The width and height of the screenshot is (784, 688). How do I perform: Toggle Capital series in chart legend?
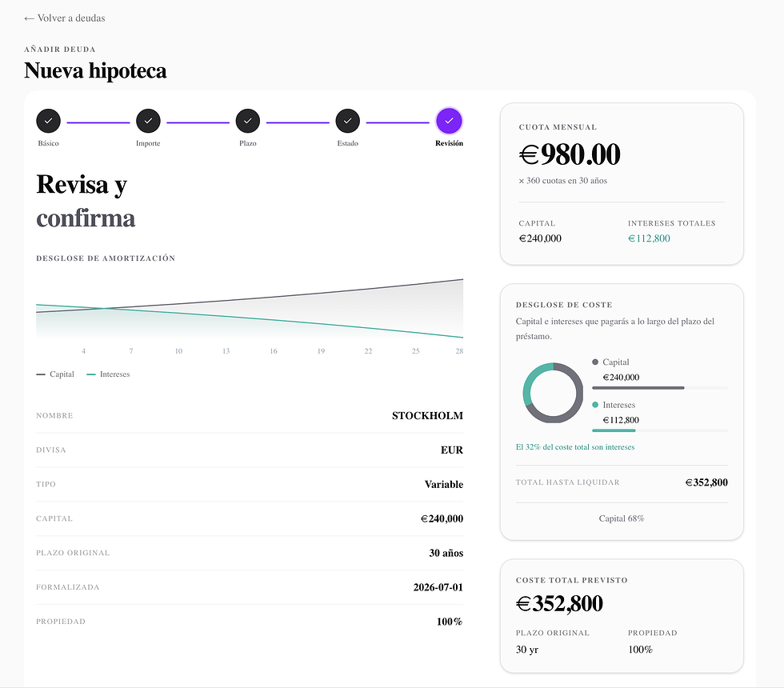55,374
